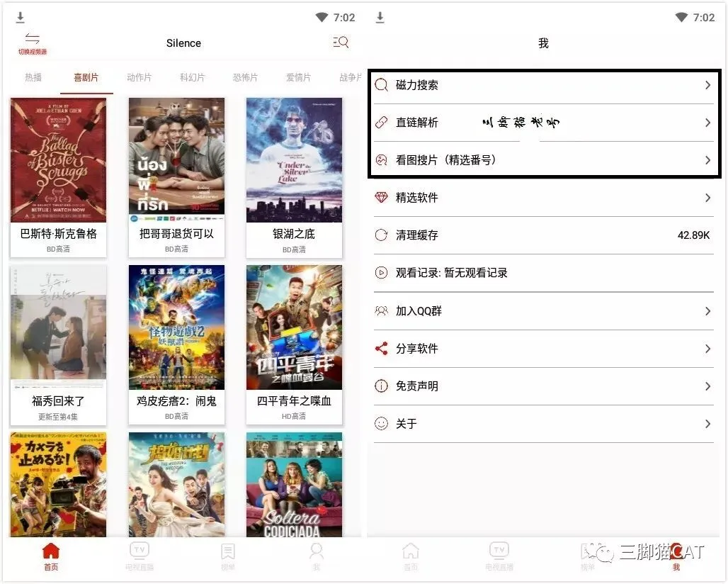728x584 pixels.
Task: Open 直链解析 label
Action: [417, 123]
